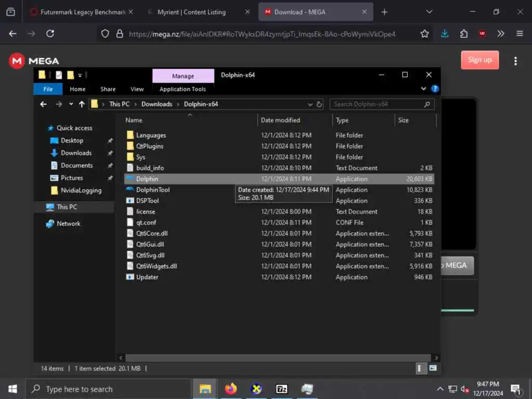Viewport: 532px width, 399px height.
Task: Click the muted volume tray icon
Action: coord(464,389)
